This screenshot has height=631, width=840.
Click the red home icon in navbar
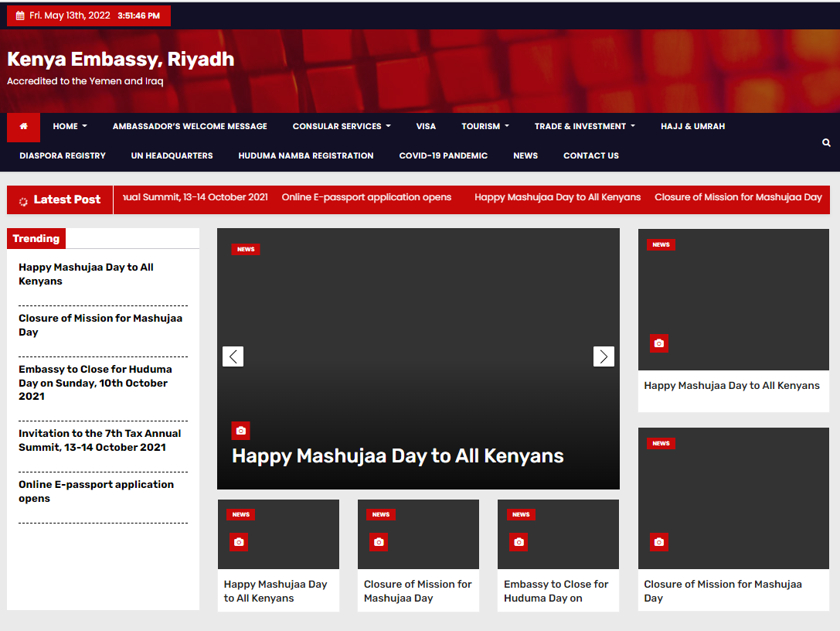click(x=24, y=127)
